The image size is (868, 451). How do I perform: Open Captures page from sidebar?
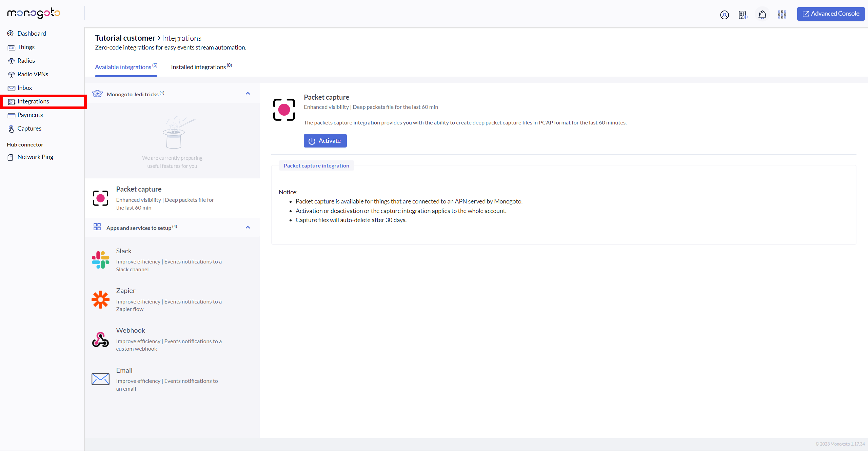(29, 129)
